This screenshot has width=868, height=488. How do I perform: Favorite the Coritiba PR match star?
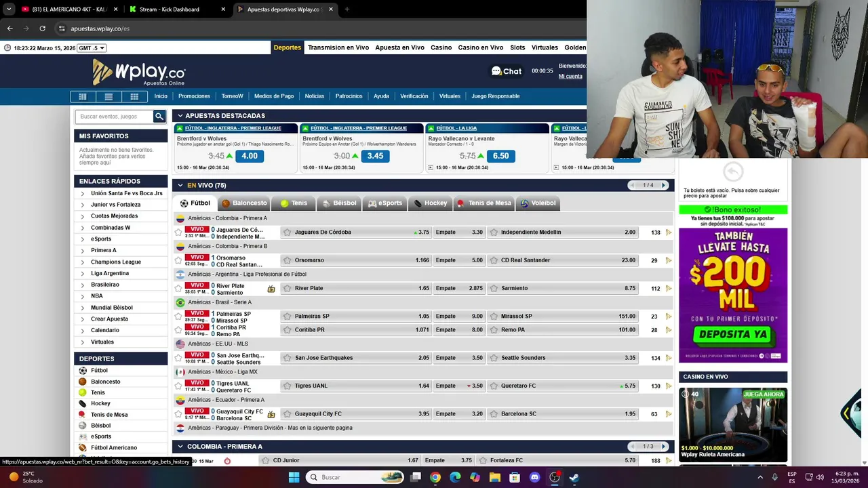click(178, 330)
